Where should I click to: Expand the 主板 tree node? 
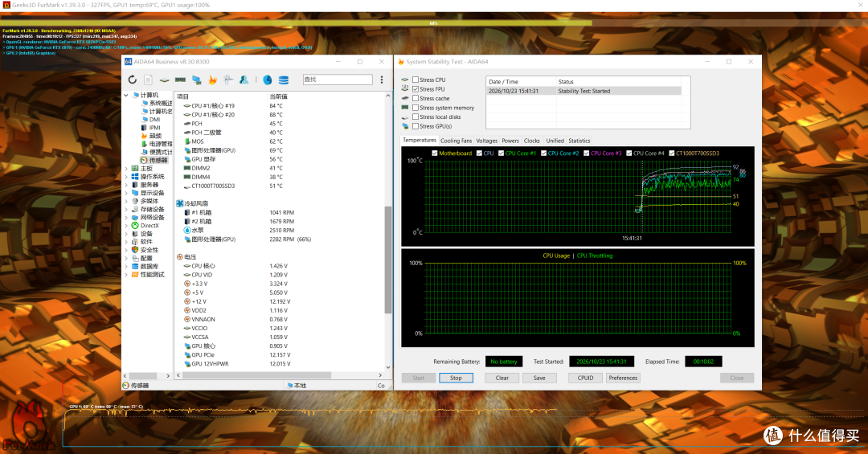coord(126,168)
